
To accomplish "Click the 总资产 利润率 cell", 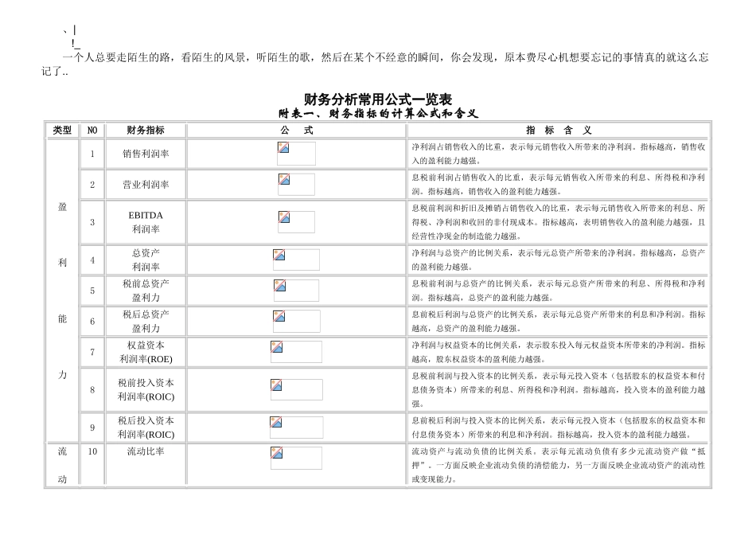I will click(146, 260).
